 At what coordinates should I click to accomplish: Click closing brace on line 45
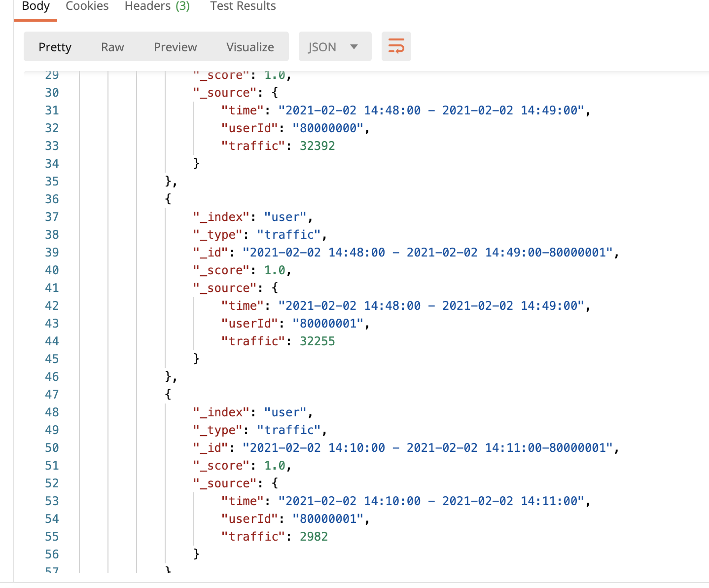(196, 359)
